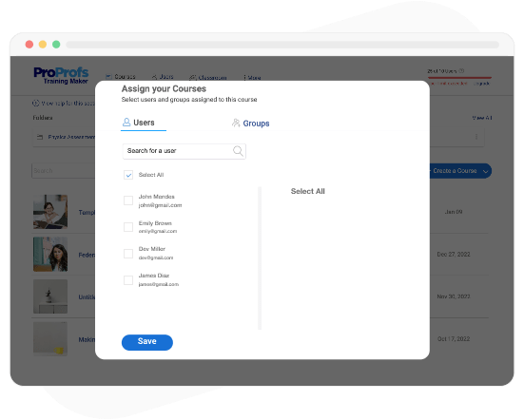Click the Courses icon in top navigation

click(x=108, y=77)
